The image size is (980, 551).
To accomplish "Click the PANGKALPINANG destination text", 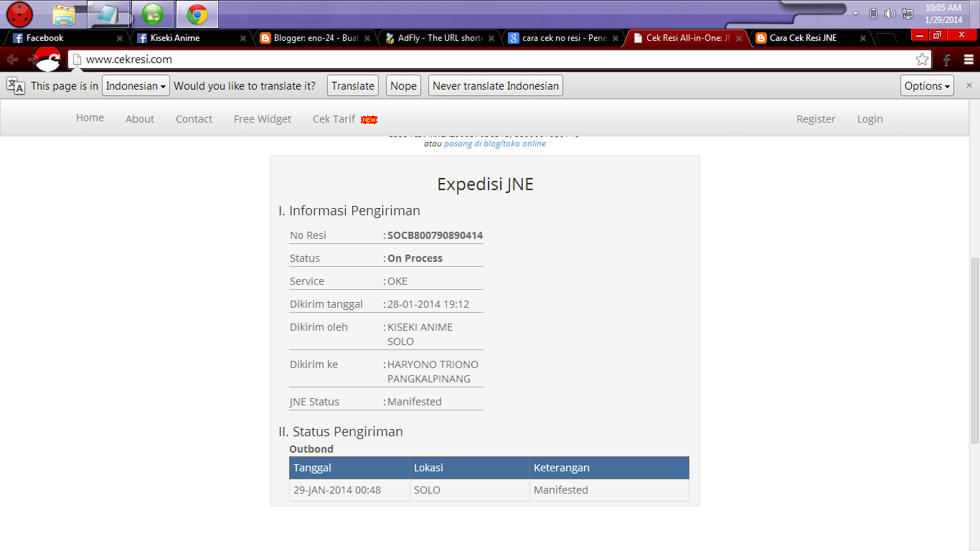I will [x=429, y=379].
